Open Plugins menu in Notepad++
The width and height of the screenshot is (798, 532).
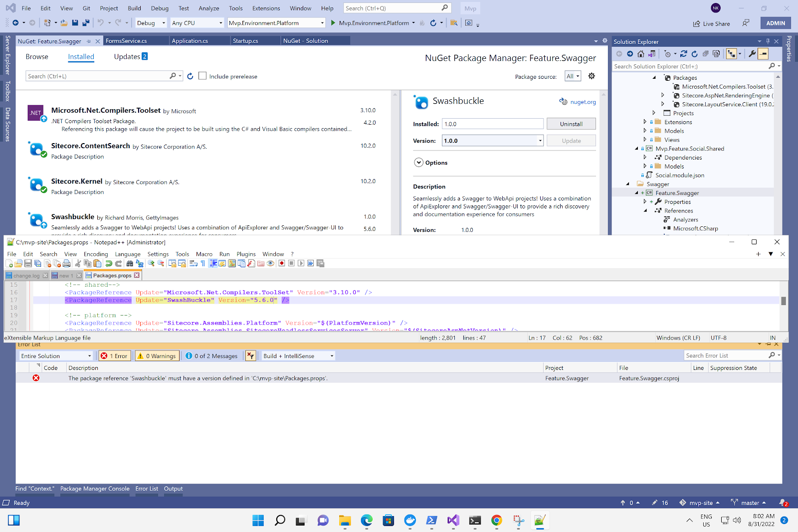pyautogui.click(x=246, y=254)
